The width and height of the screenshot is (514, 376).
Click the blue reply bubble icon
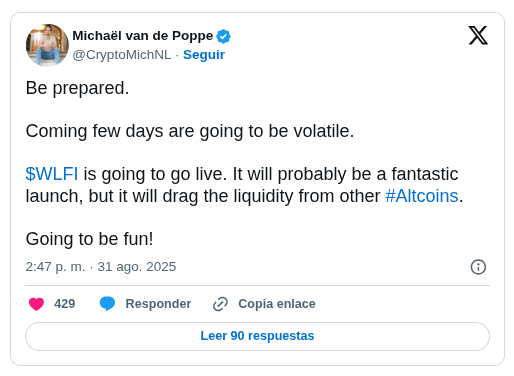107,304
